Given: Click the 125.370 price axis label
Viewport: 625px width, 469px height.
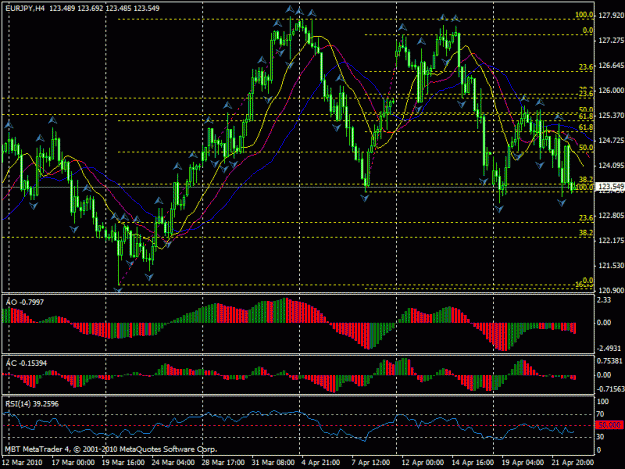Looking at the screenshot, I should click(611, 115).
